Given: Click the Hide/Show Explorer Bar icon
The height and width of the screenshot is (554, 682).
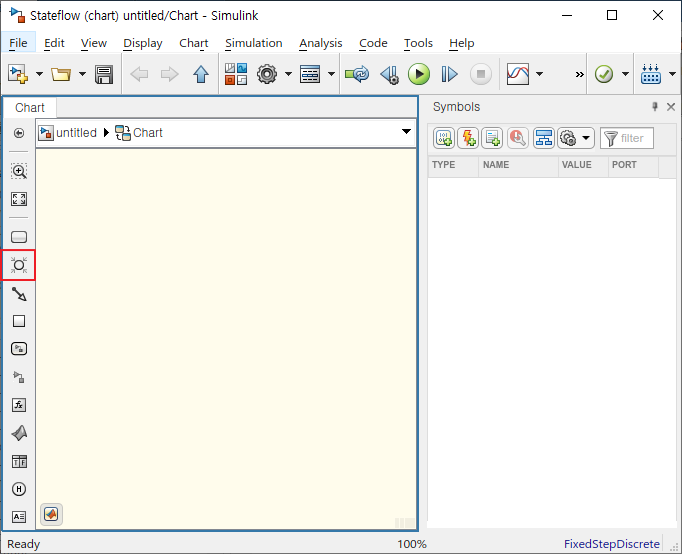Looking at the screenshot, I should [x=19, y=133].
